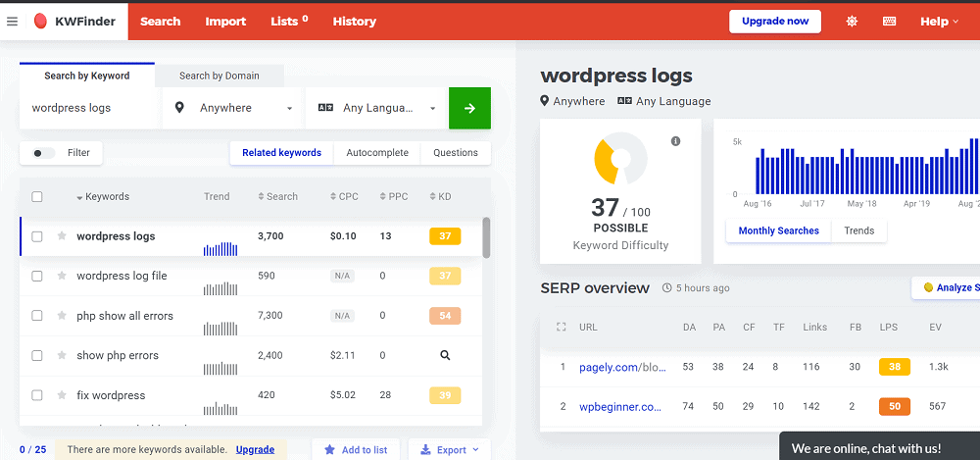Open the pagely.com result link
The image size is (980, 460).
622,367
